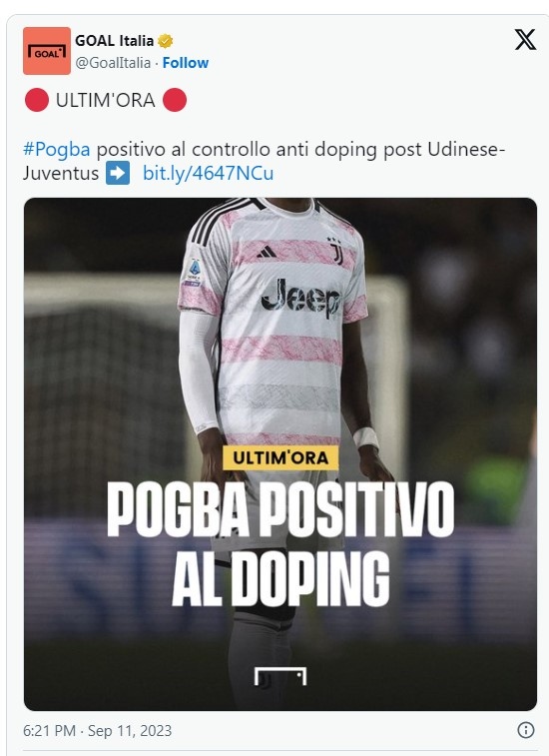Open the @GoalItalia handle
This screenshot has height=756, width=549.
[x=113, y=63]
